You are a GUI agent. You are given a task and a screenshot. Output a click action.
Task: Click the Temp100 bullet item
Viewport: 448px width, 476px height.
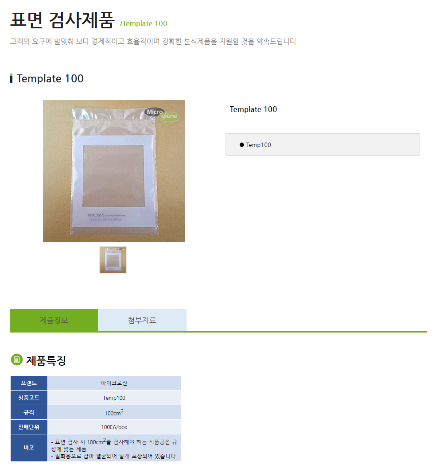click(258, 145)
